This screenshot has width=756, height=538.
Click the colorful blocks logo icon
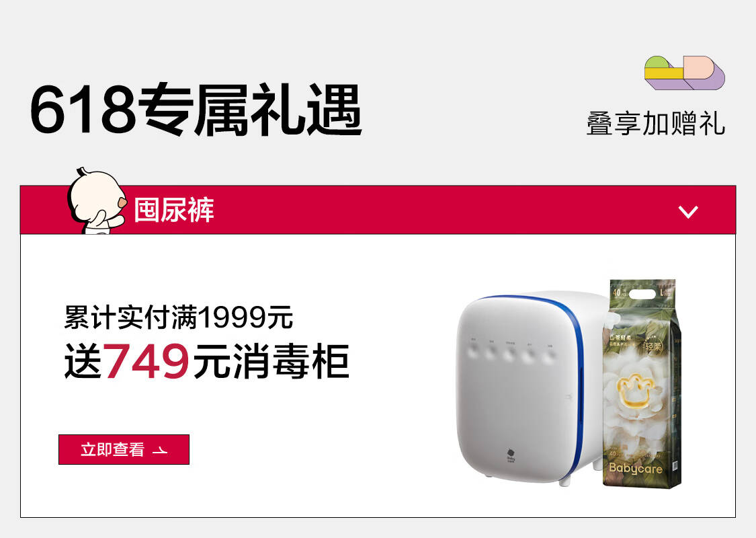(x=685, y=73)
